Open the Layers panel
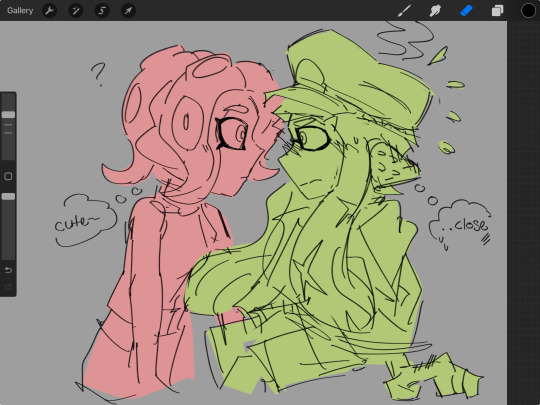 click(x=497, y=11)
